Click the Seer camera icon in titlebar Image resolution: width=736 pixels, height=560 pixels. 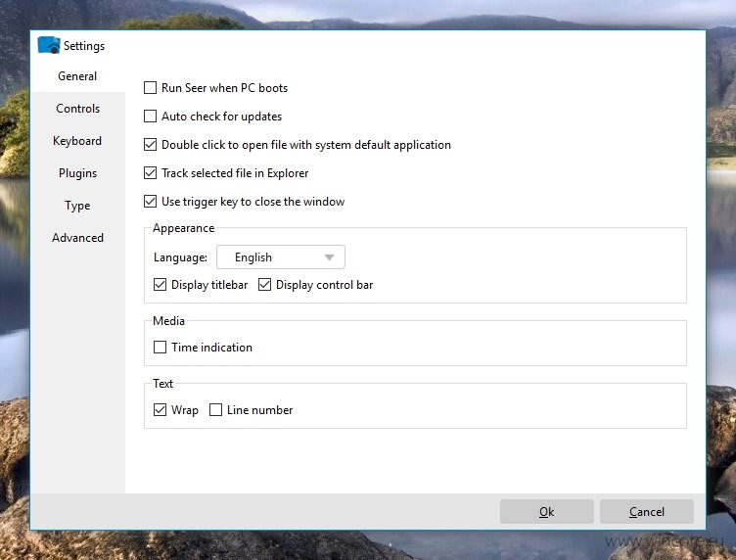[x=49, y=45]
